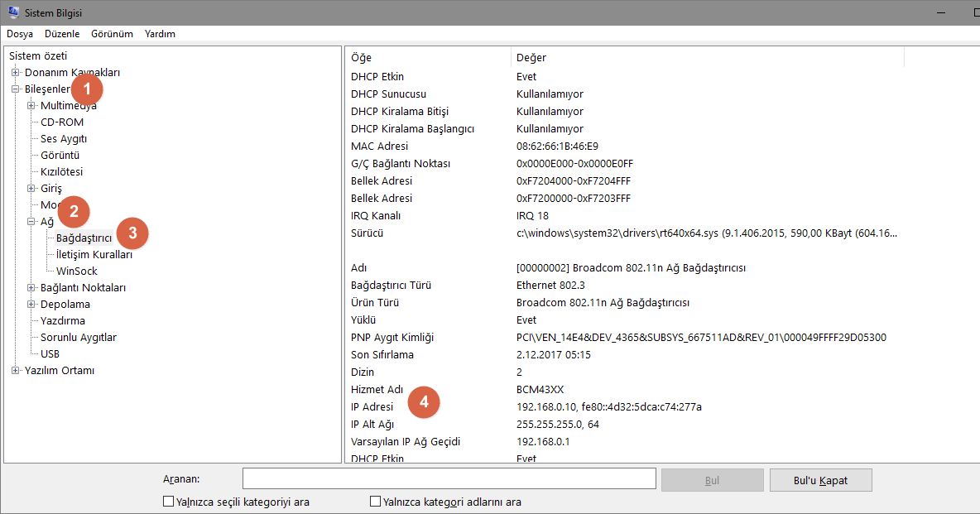Open the WinSock category

(74, 271)
